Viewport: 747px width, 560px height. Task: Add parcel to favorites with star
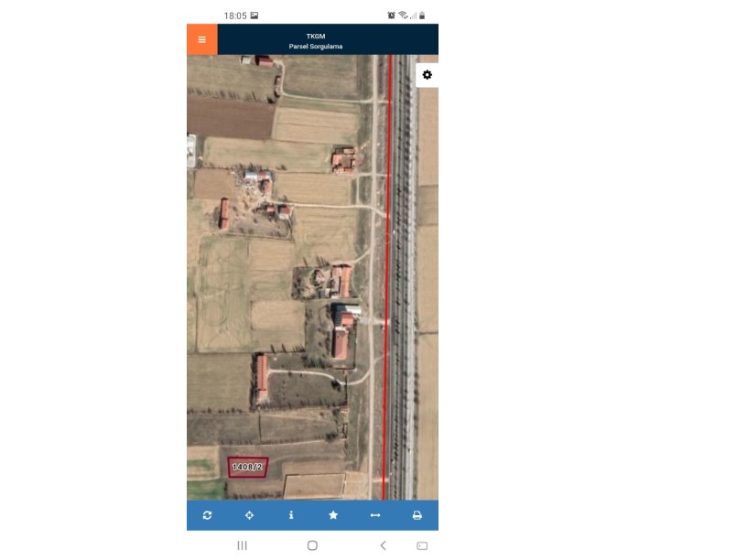pyautogui.click(x=333, y=515)
